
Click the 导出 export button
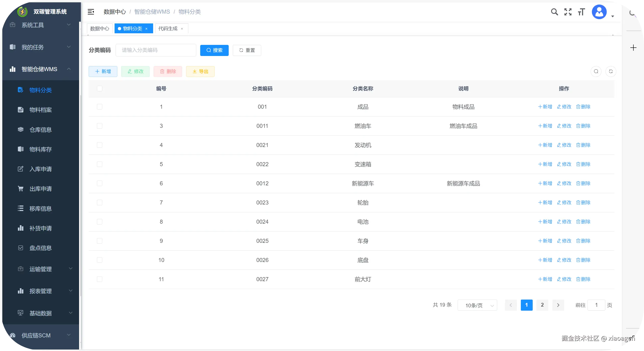(200, 71)
